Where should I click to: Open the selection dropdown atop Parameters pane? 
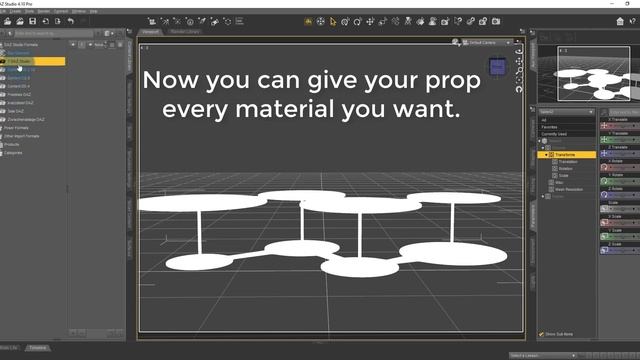[566, 112]
